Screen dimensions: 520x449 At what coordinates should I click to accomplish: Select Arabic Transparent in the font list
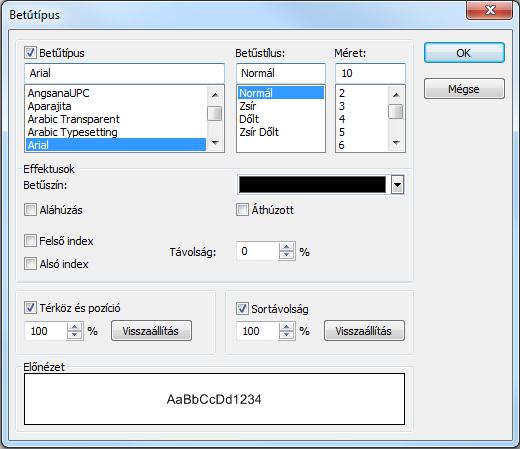click(116, 119)
